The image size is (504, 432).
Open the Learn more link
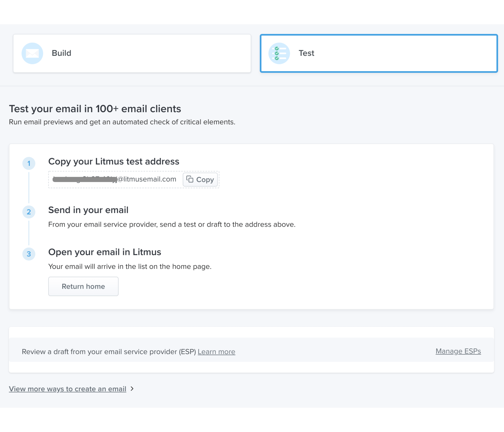pyautogui.click(x=216, y=352)
